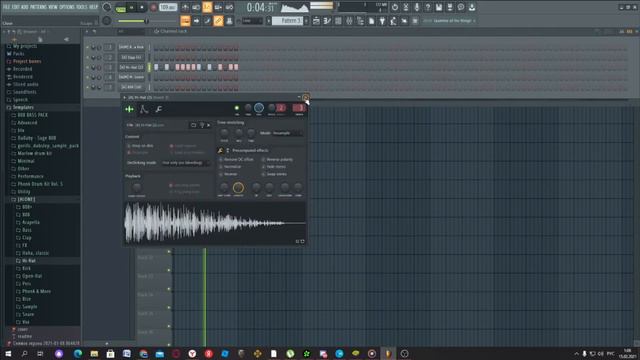The height and width of the screenshot is (360, 640).
Task: Click the render/export icon next to save
Action: (450, 7)
